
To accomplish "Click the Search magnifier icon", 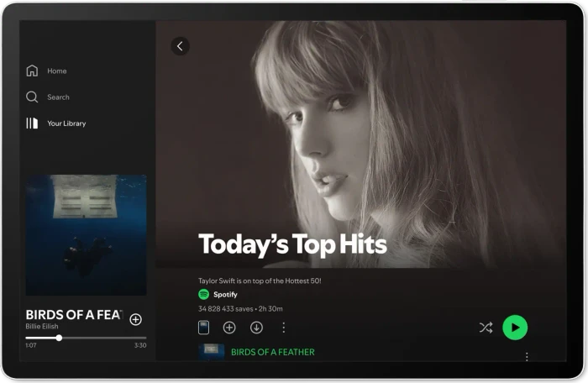I will pyautogui.click(x=32, y=97).
